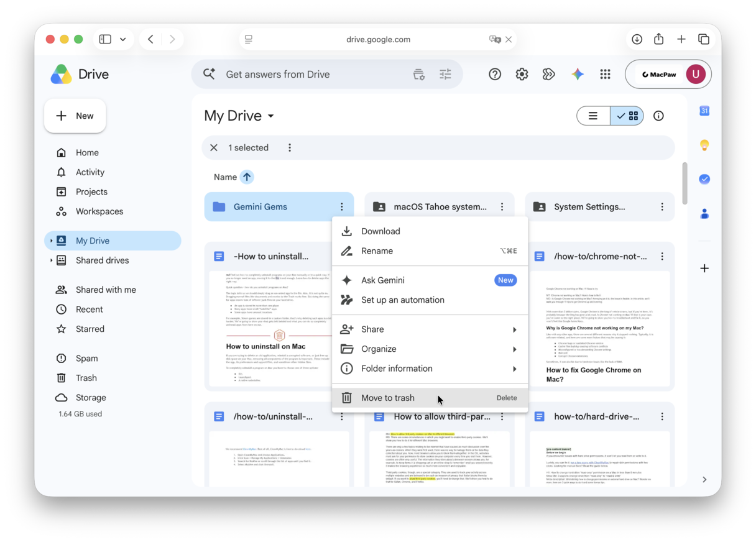Open the offline status double-arrow icon
Image resolution: width=756 pixels, height=542 pixels.
coord(548,74)
